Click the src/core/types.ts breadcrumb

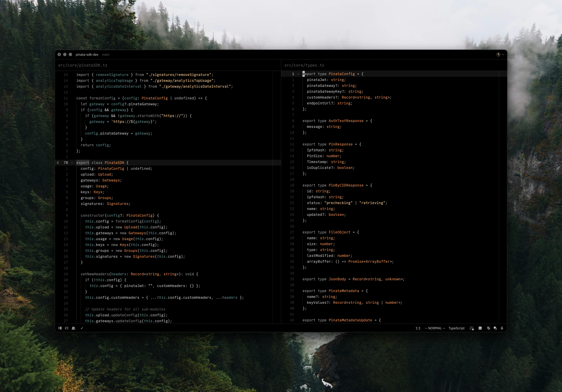click(304, 65)
